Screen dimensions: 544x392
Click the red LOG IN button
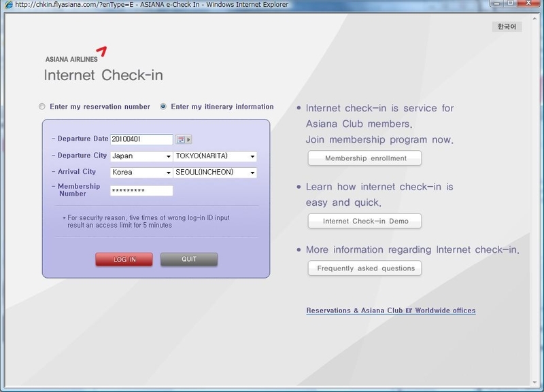124,260
